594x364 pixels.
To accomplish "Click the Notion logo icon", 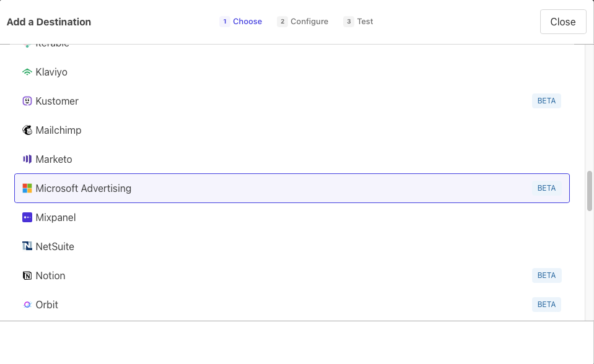I will (27, 275).
